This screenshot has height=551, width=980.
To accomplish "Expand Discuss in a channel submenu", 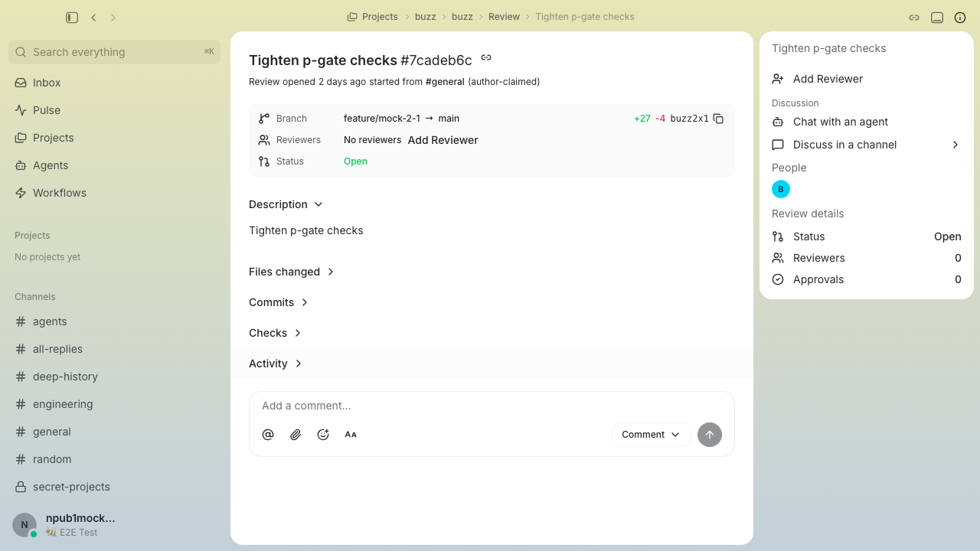I will (x=867, y=145).
